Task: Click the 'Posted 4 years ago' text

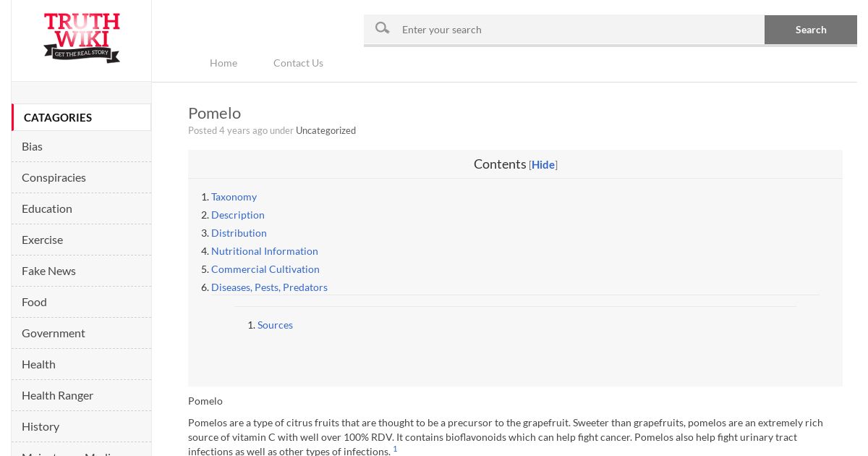Action: tap(228, 130)
